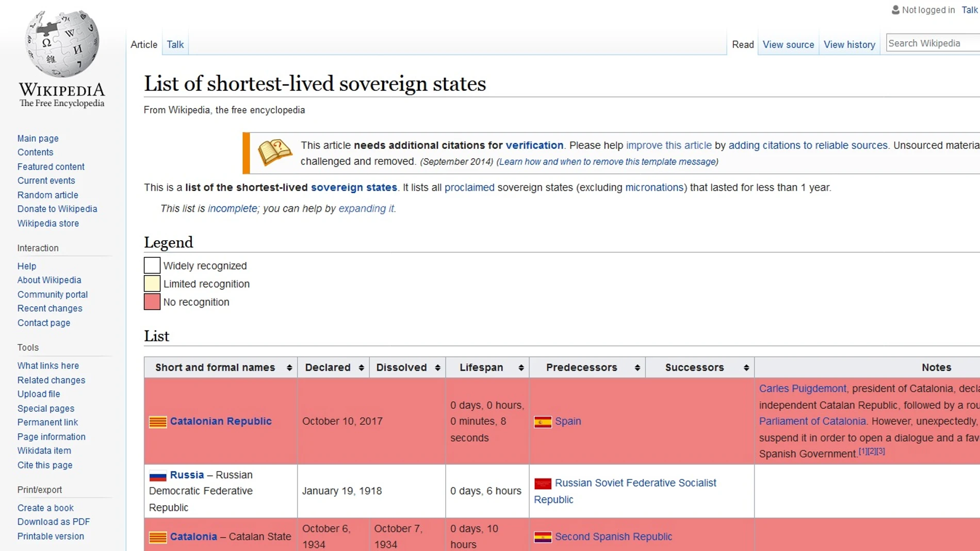Open Special pages link
This screenshot has height=551, width=980.
tap(46, 408)
